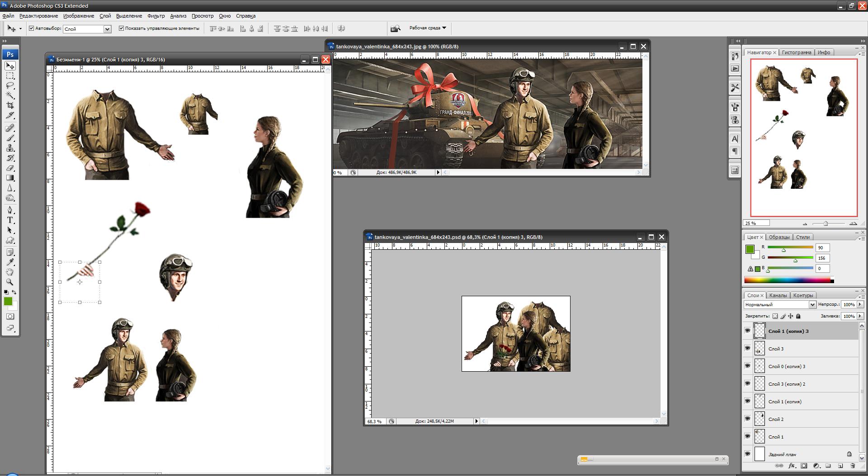Switch to the Zoom tool
This screenshot has width=868, height=476.
pos(10,282)
